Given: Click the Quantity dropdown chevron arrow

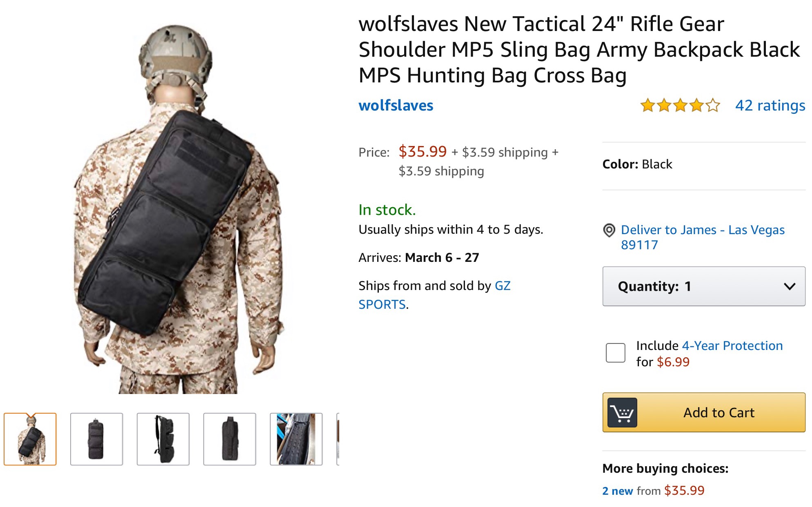Looking at the screenshot, I should [x=790, y=286].
